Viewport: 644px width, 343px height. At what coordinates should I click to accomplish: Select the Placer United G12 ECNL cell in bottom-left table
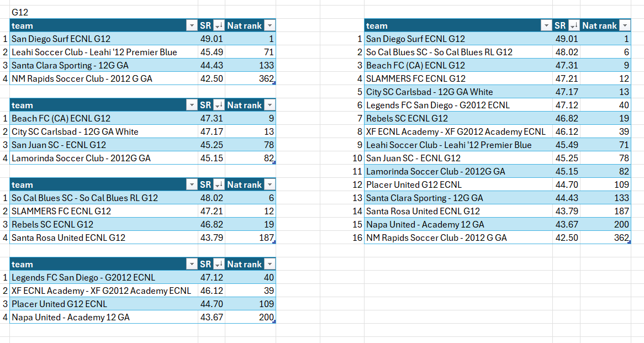(60, 304)
